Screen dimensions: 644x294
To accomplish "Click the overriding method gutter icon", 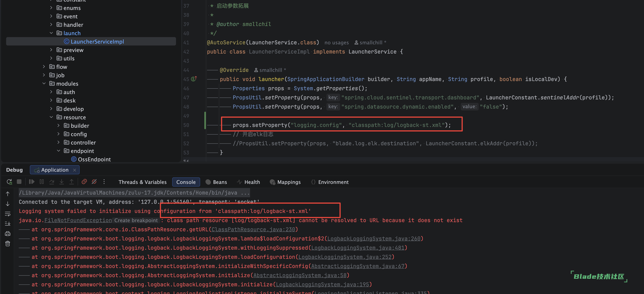I will tap(194, 79).
